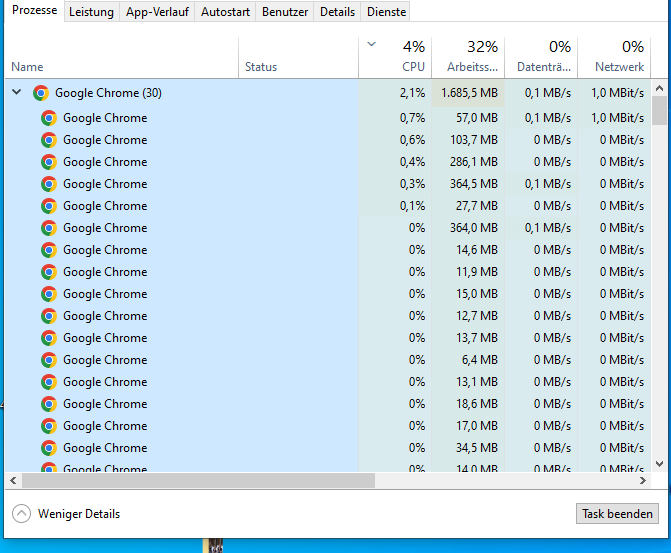Click Chrome icon in the 13,1 MB row
The image size is (671, 553).
[x=49, y=382]
